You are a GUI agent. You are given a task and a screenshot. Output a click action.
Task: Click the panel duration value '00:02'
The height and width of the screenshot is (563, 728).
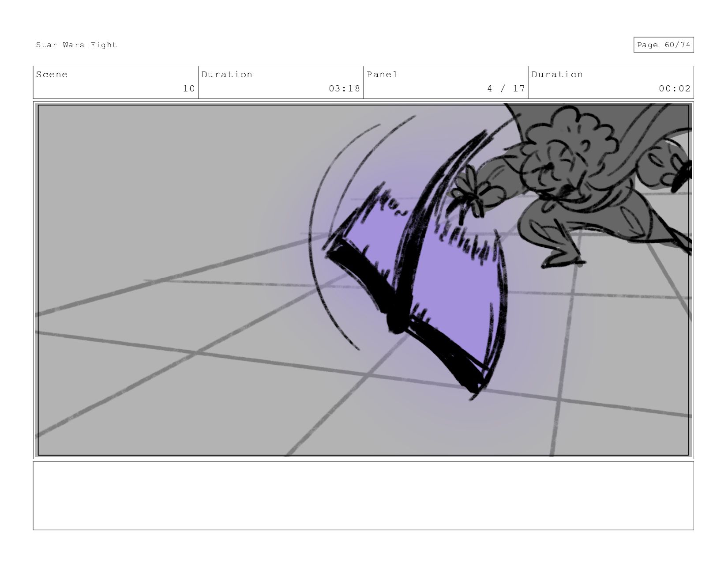tap(675, 89)
